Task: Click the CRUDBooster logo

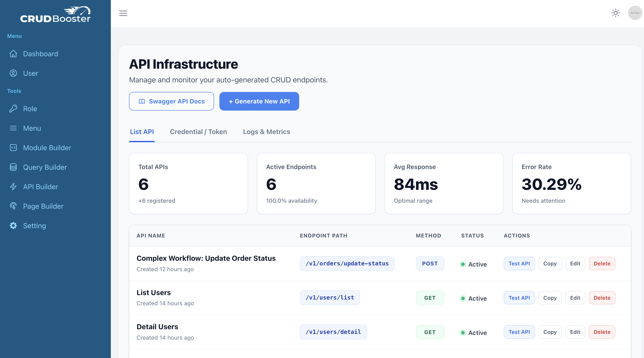Action: 55,14
